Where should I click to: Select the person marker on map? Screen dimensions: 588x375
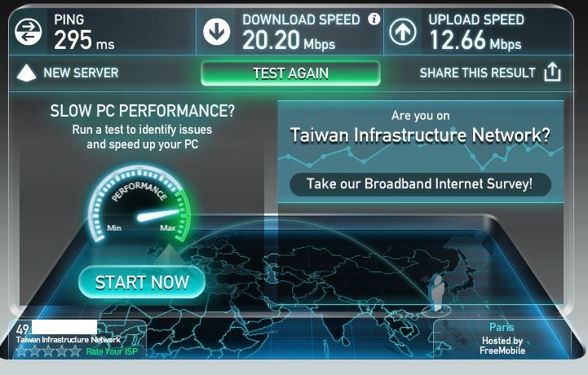tap(436, 293)
